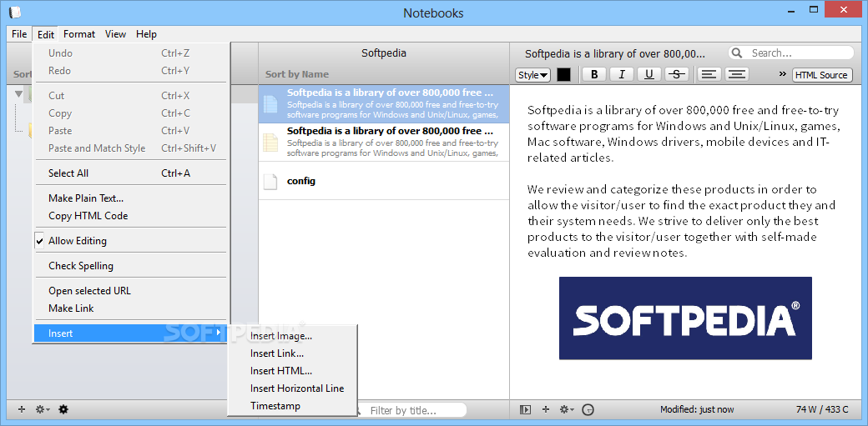Click Modified: just now status text

coord(697,409)
